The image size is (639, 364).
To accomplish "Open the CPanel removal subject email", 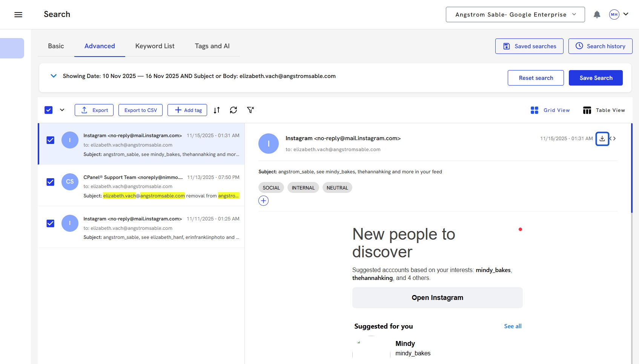I will pos(141,185).
